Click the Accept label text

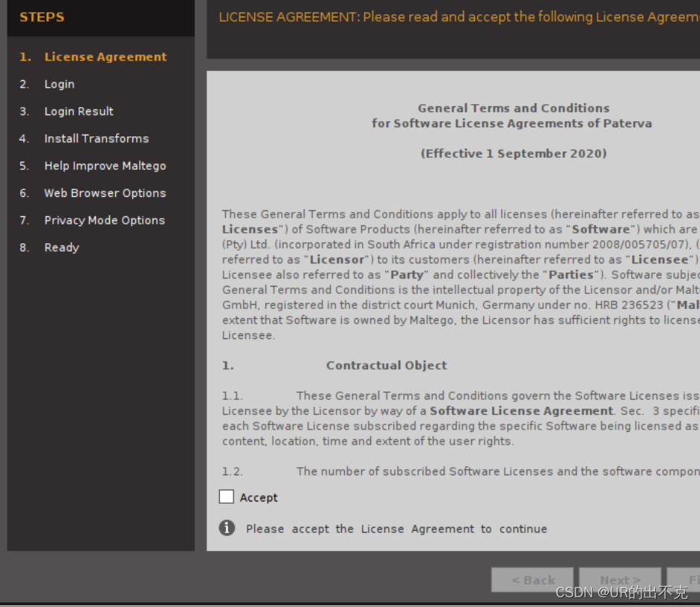(x=259, y=498)
